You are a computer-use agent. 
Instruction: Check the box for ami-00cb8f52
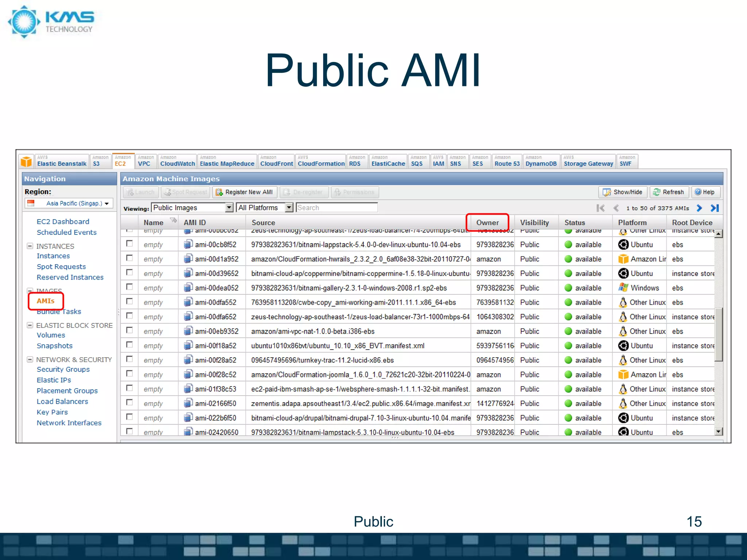click(x=129, y=243)
